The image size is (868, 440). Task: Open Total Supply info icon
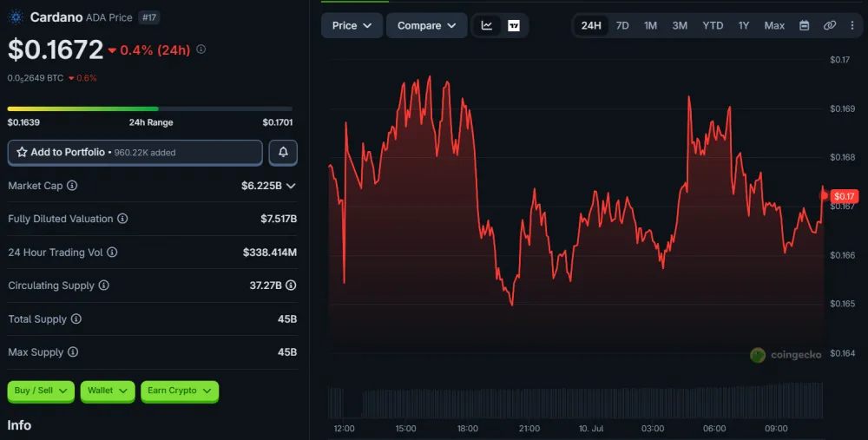click(x=76, y=319)
